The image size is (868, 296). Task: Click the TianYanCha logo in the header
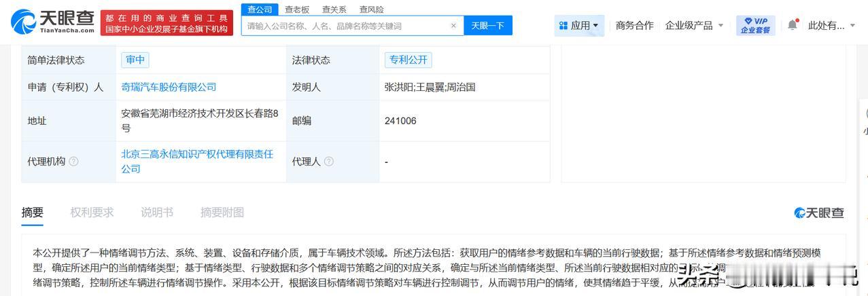tap(53, 22)
